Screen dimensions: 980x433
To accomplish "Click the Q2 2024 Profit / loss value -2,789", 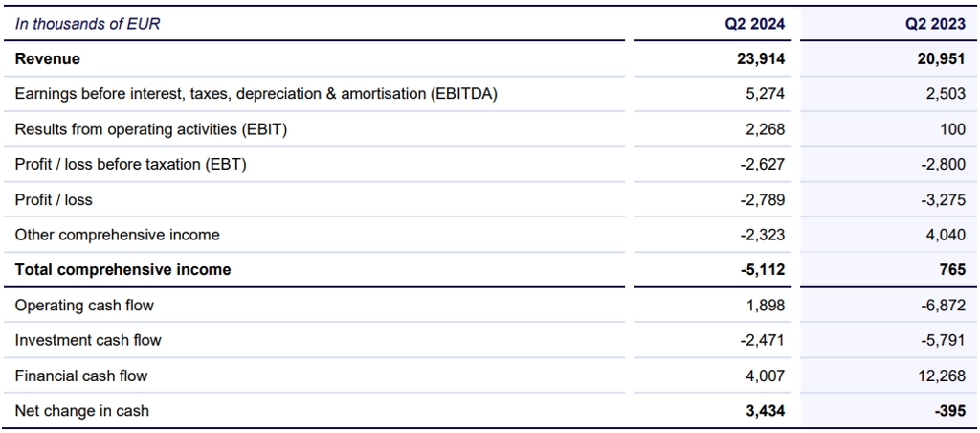I will pyautogui.click(x=762, y=200).
